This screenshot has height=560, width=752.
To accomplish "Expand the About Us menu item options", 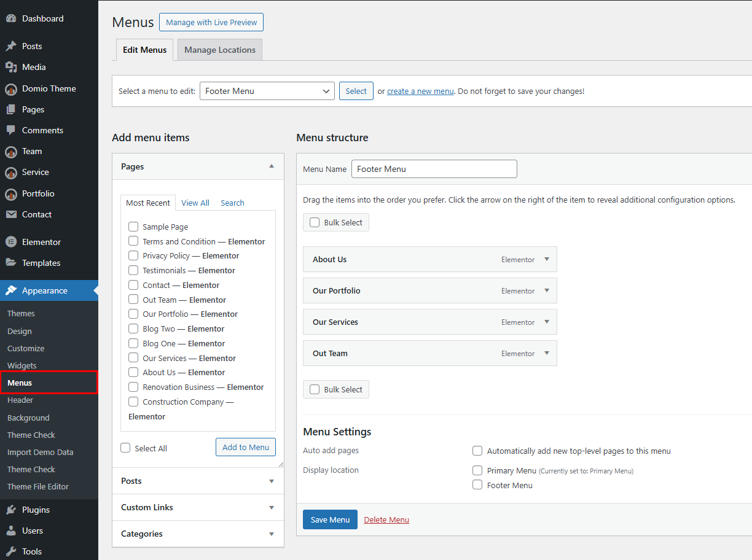I will pos(546,259).
